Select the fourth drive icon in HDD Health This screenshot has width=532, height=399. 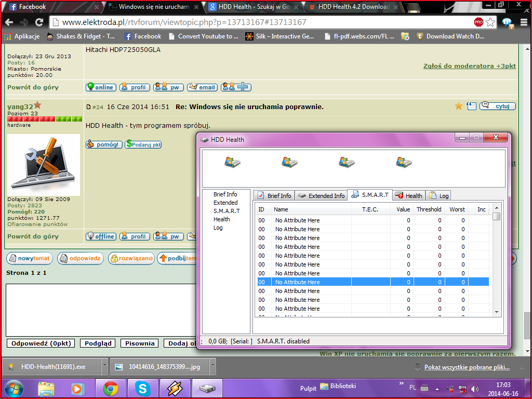(404, 162)
